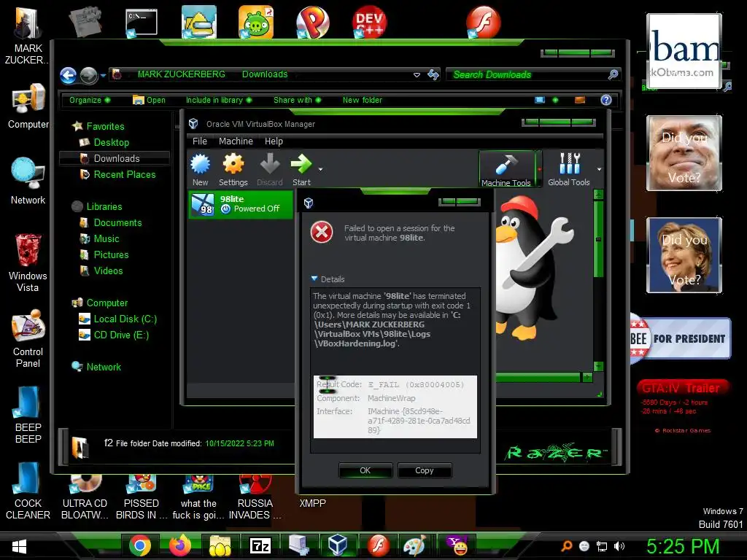Expand the Machine Tools dropdown arrow

coord(539,169)
